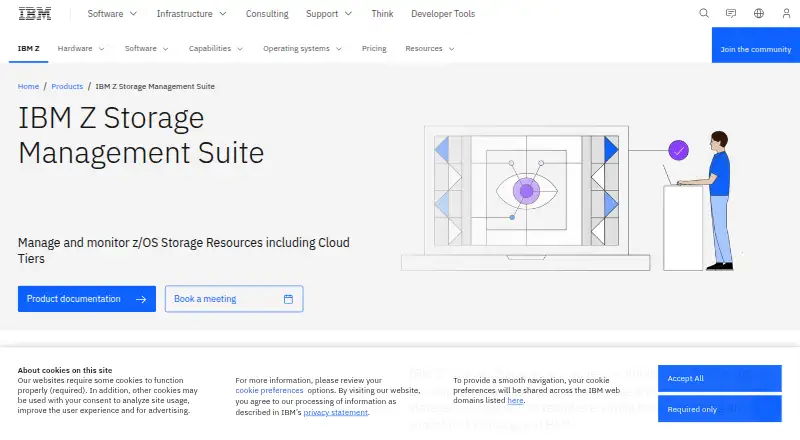Expand the top Software menu
800x440 pixels.
pyautogui.click(x=112, y=14)
